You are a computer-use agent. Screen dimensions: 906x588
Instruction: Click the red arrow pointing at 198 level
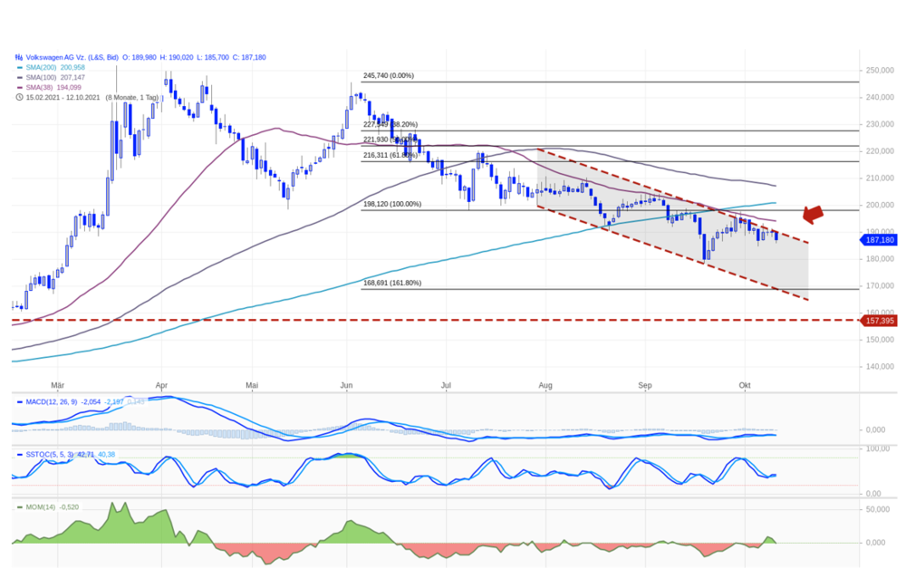tap(813, 215)
